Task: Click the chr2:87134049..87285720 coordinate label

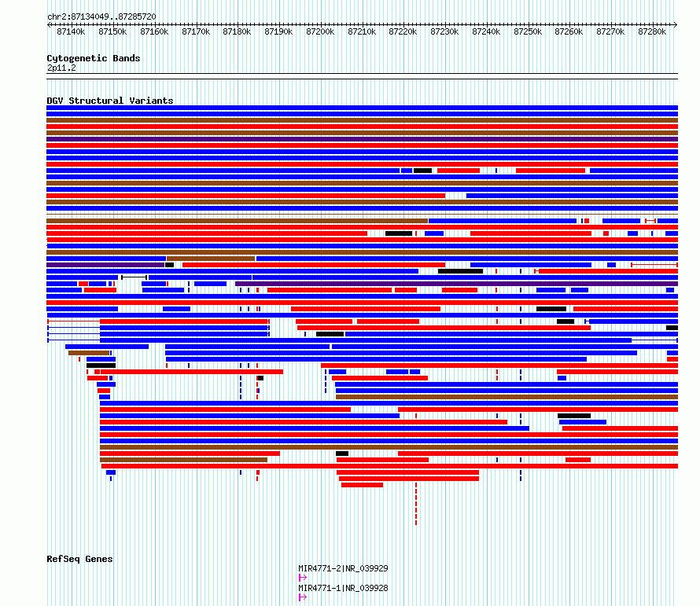Action: click(x=101, y=17)
